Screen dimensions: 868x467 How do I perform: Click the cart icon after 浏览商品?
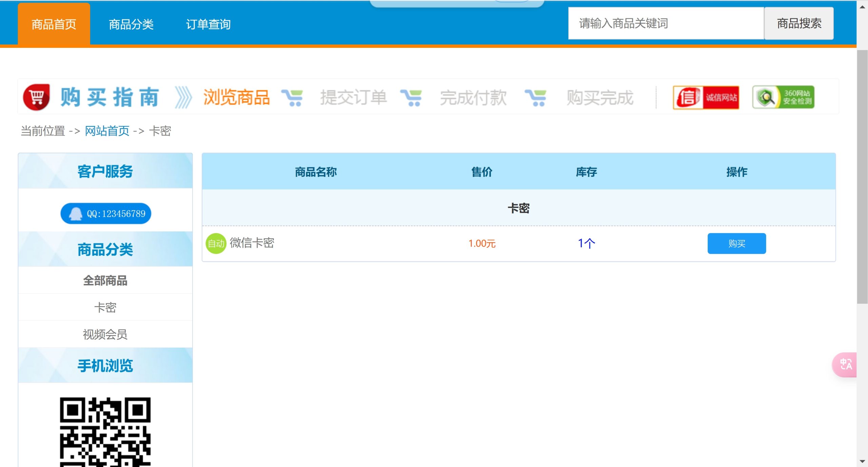tap(292, 98)
